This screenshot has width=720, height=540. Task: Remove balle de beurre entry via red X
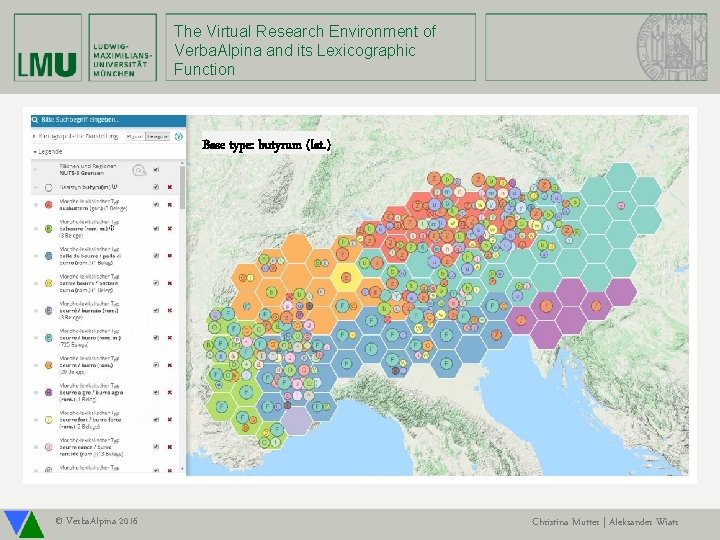click(169, 255)
